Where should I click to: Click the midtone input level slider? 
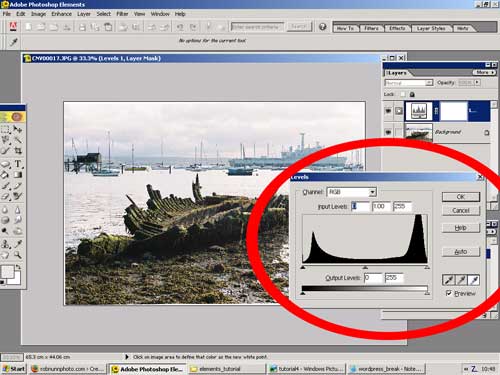coord(365,267)
